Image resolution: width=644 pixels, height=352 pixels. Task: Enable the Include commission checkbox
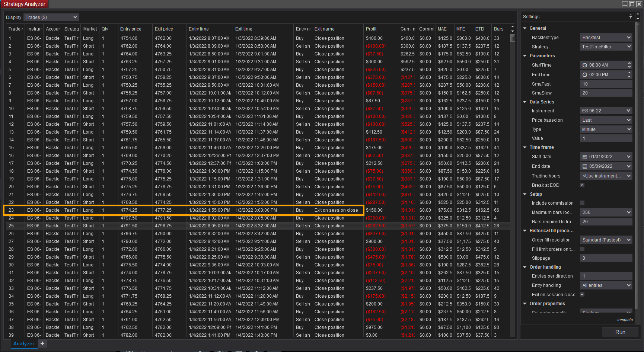coord(582,203)
